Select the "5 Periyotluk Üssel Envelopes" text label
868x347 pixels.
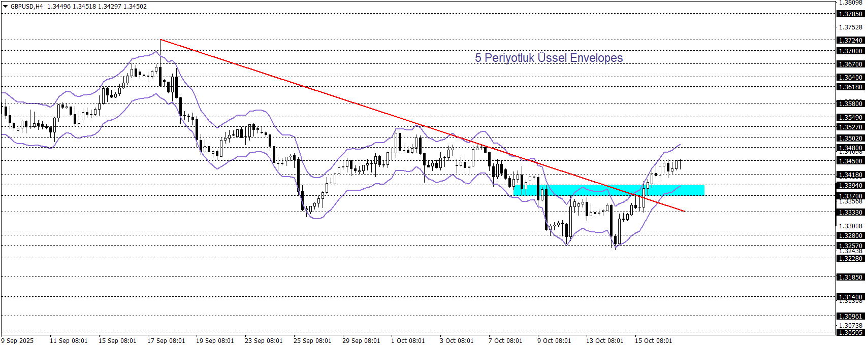[549, 58]
